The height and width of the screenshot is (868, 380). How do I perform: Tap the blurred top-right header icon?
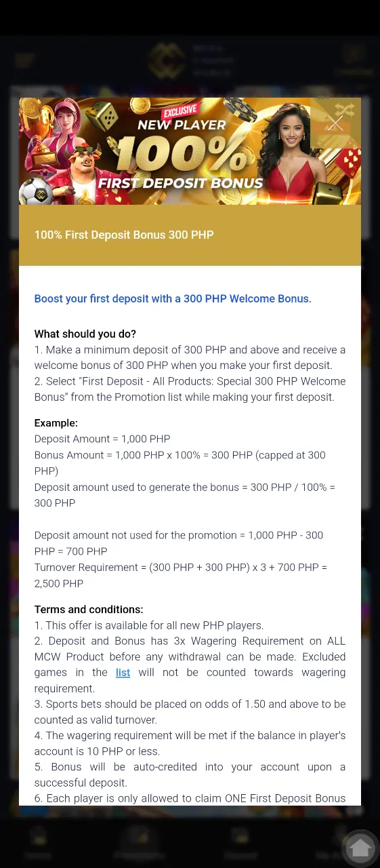click(x=354, y=60)
